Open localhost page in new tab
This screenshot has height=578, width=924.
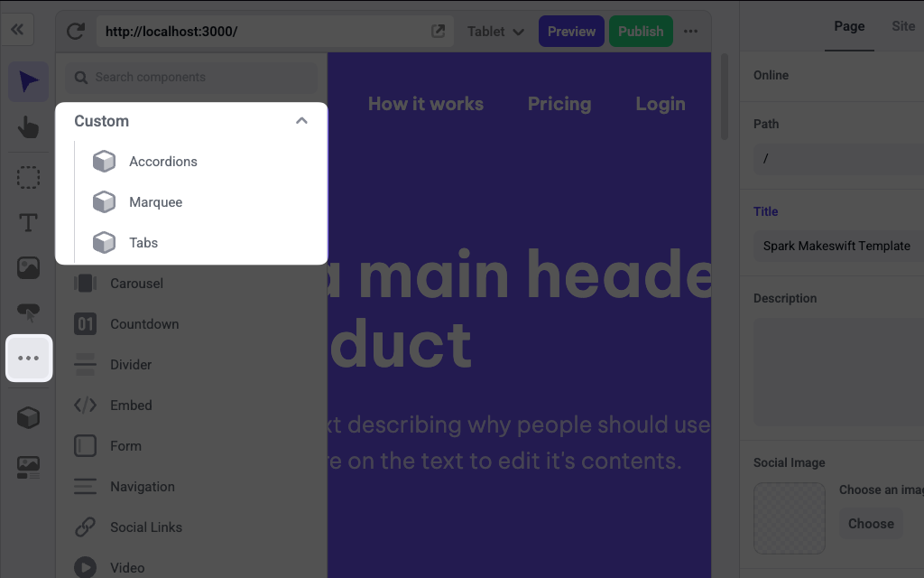click(438, 31)
